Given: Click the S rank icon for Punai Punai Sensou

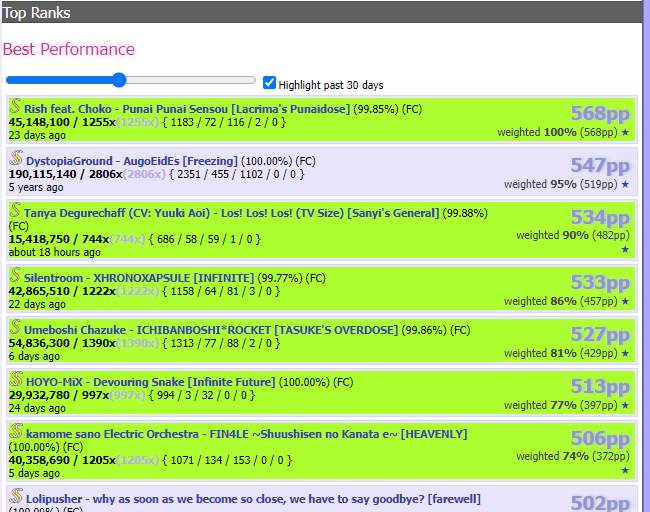Looking at the screenshot, I should (15, 106).
